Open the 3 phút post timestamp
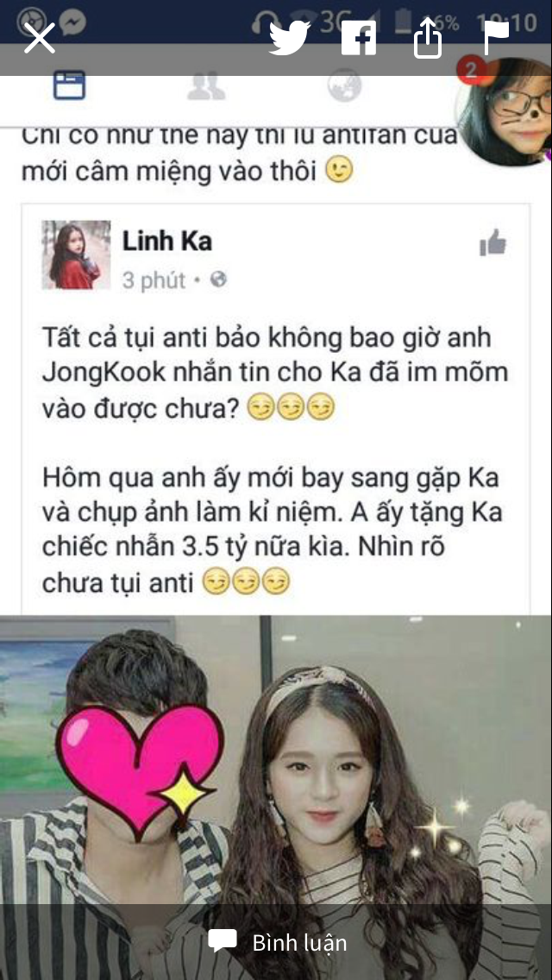Screen dimensions: 552x980 click(154, 280)
